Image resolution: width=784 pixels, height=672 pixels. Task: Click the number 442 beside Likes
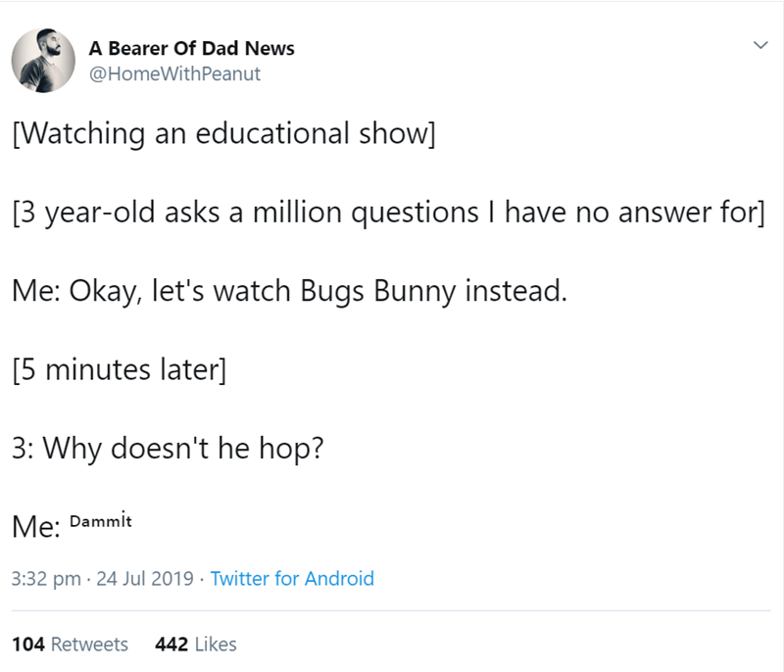click(x=171, y=645)
